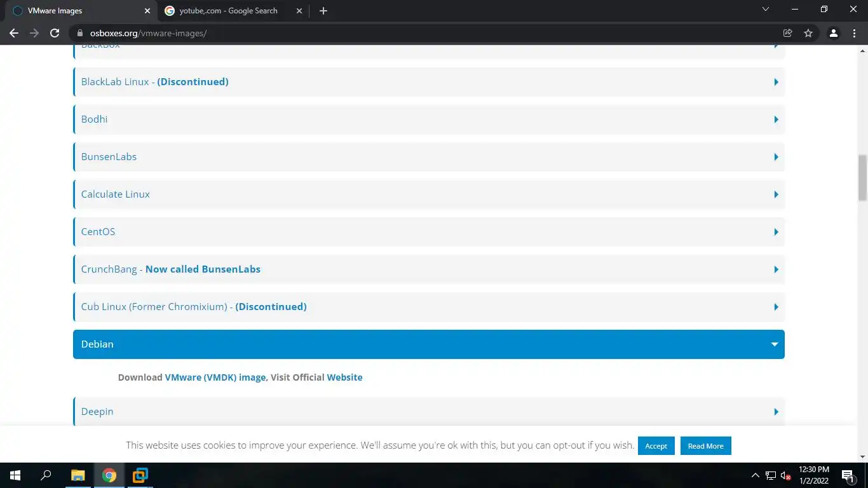Expand the Bodhi section
Image resolution: width=868 pixels, height=488 pixels.
429,119
